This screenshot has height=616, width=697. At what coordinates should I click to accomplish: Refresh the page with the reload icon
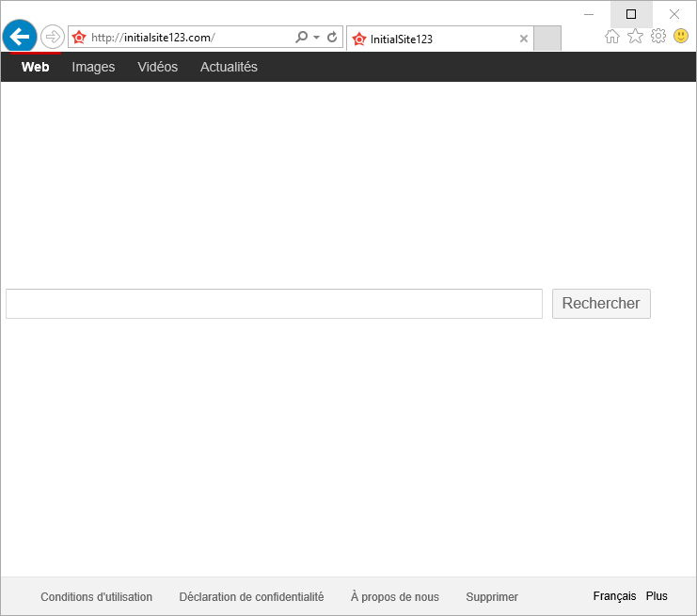tap(332, 38)
